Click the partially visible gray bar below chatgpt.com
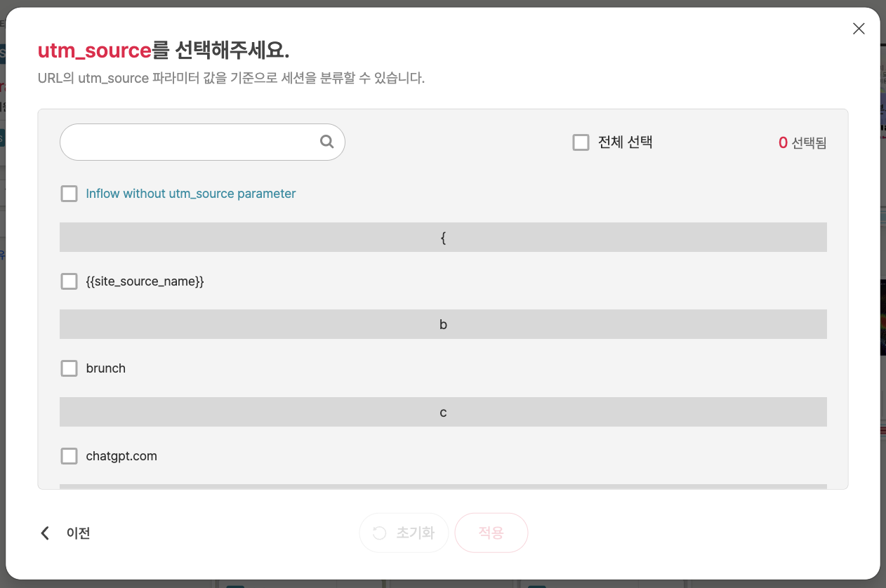The height and width of the screenshot is (588, 886). (442, 486)
